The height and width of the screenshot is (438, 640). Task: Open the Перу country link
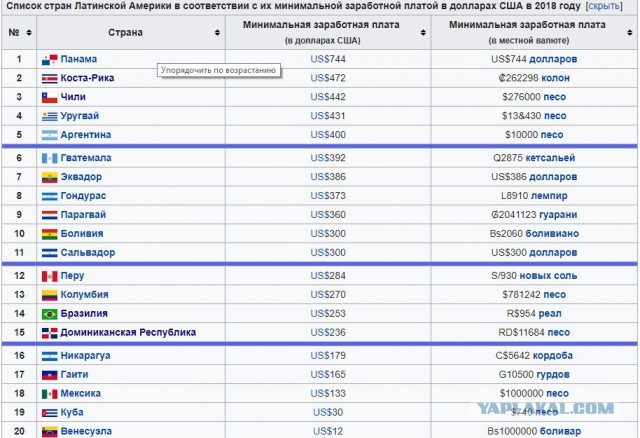tap(72, 276)
